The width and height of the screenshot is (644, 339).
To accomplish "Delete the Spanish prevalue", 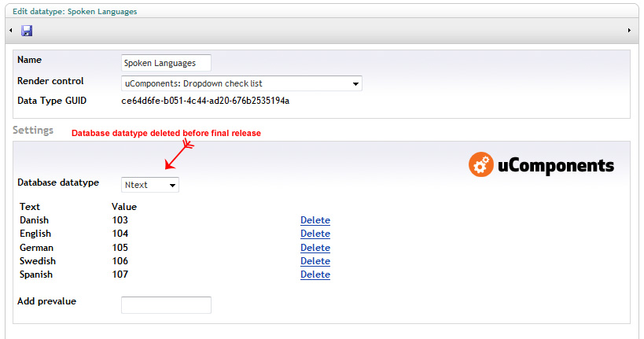I will tap(315, 275).
